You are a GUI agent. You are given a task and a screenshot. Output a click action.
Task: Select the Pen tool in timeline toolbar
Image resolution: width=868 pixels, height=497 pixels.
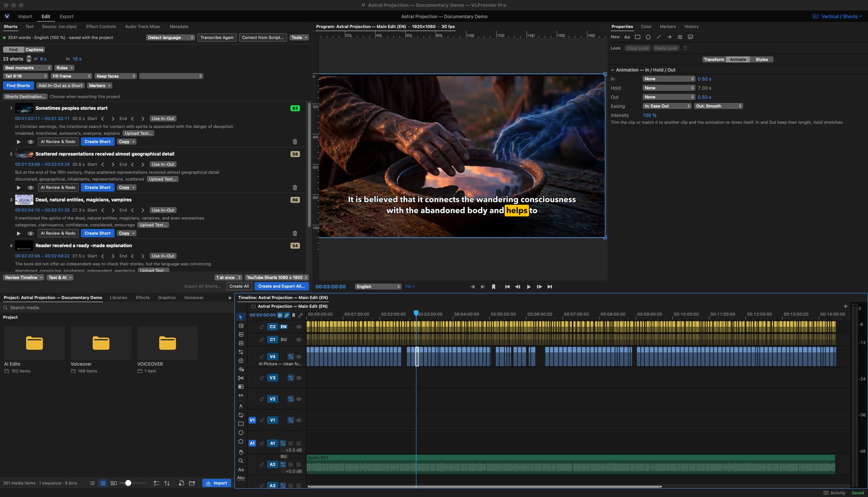tap(241, 406)
